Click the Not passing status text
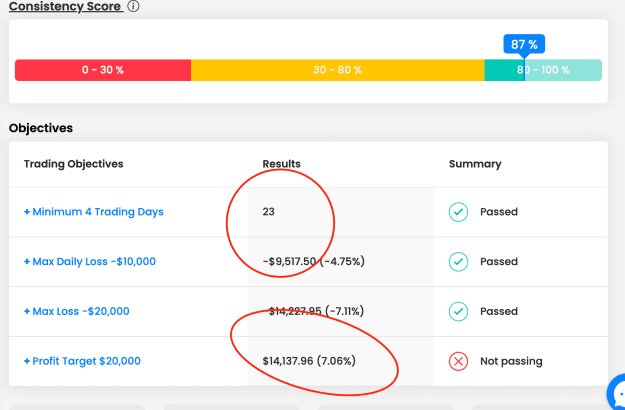 point(511,361)
